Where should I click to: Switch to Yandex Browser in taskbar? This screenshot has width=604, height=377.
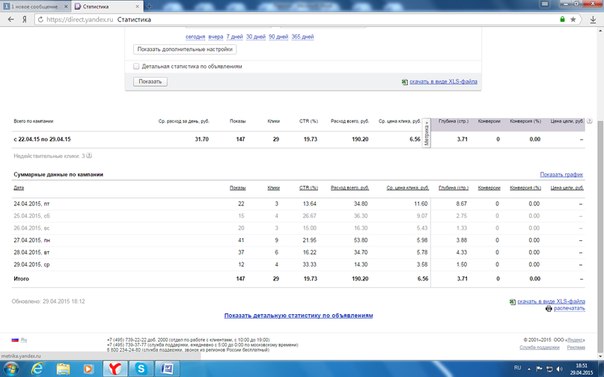pyautogui.click(x=115, y=369)
